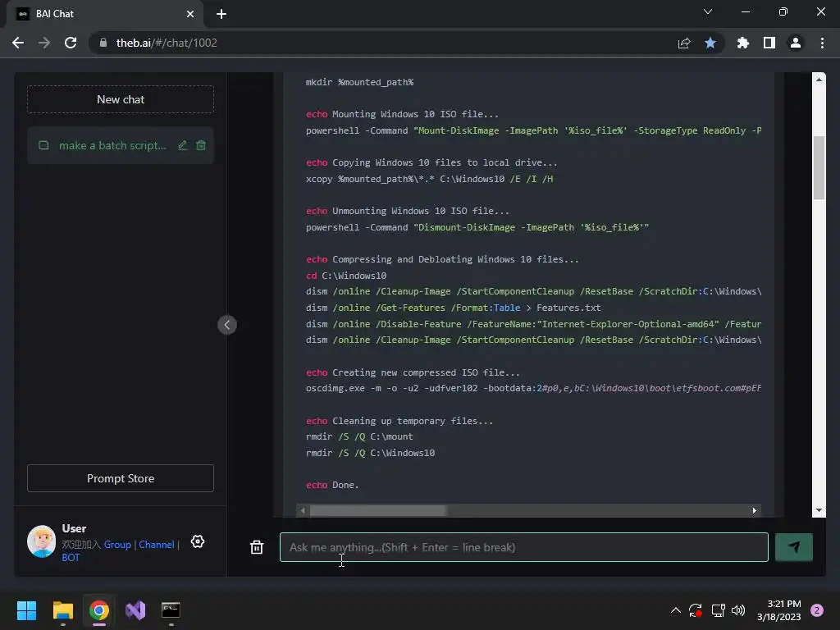Click the sync tray icon with red dot
Screen dimensions: 840x630
[696, 610]
